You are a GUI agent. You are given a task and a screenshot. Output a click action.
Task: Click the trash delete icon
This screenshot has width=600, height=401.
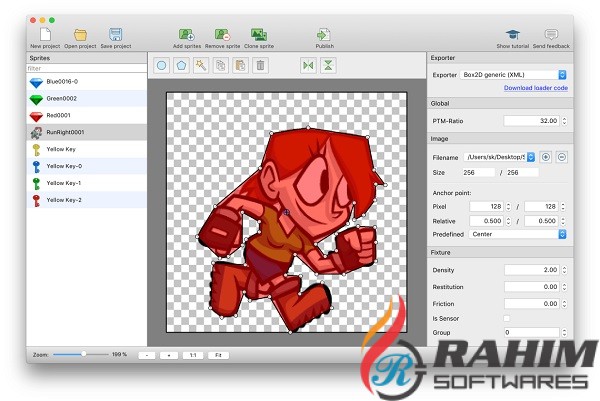pyautogui.click(x=260, y=65)
